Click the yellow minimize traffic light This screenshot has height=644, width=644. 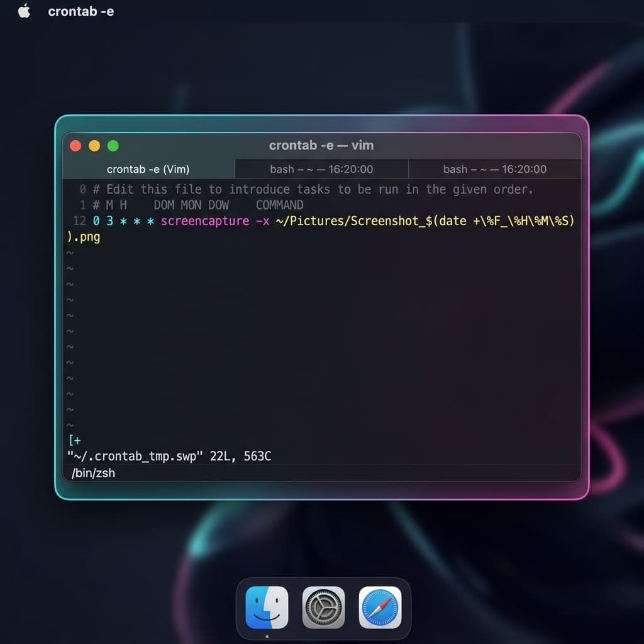tap(94, 145)
